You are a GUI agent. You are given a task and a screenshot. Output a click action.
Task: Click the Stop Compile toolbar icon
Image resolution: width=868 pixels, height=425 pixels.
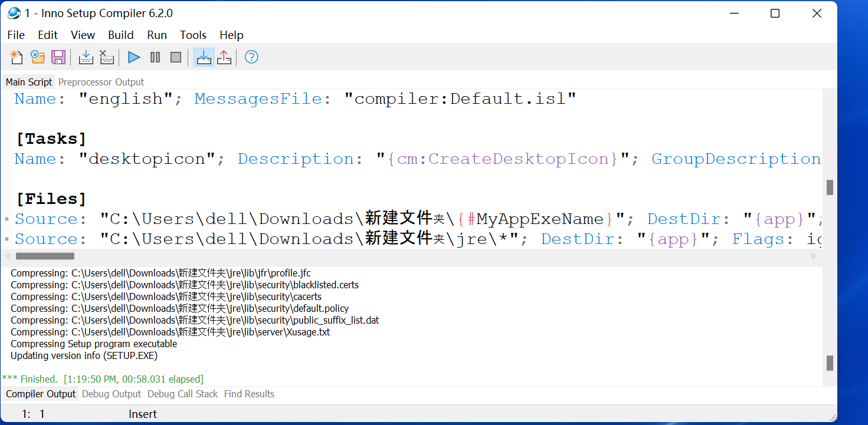point(106,57)
